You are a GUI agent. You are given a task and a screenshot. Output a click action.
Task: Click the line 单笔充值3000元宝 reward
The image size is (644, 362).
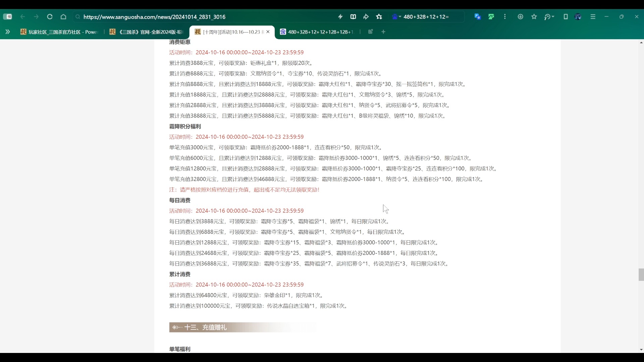point(276,147)
